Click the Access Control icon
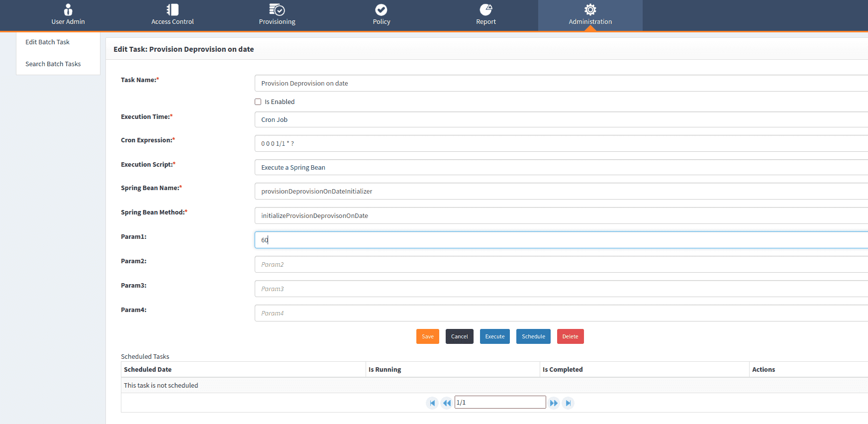The height and width of the screenshot is (424, 868). click(x=172, y=10)
